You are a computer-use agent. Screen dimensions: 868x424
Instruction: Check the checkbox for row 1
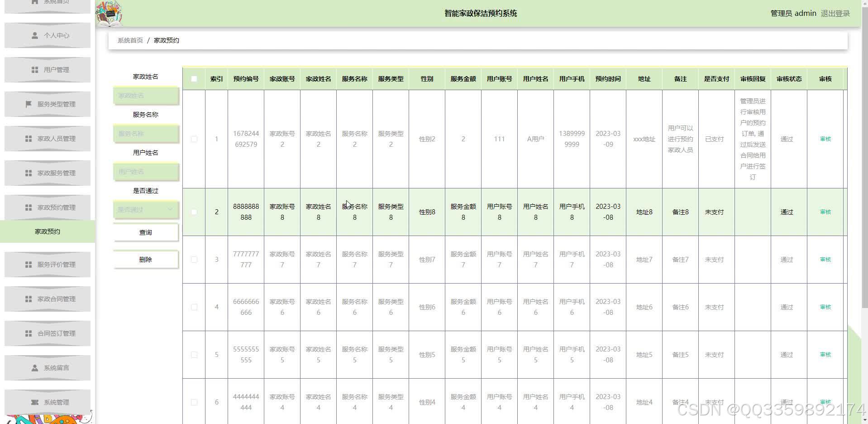tap(194, 139)
